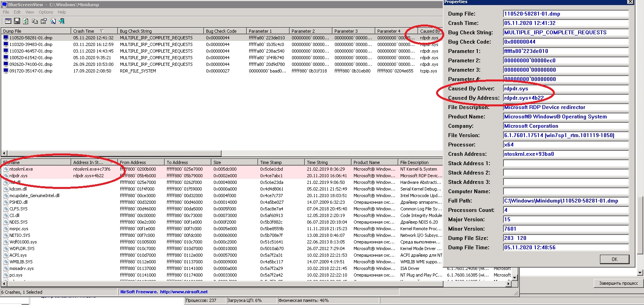
Task: Sort drivers by Time Stamp column header
Action: (x=281, y=162)
